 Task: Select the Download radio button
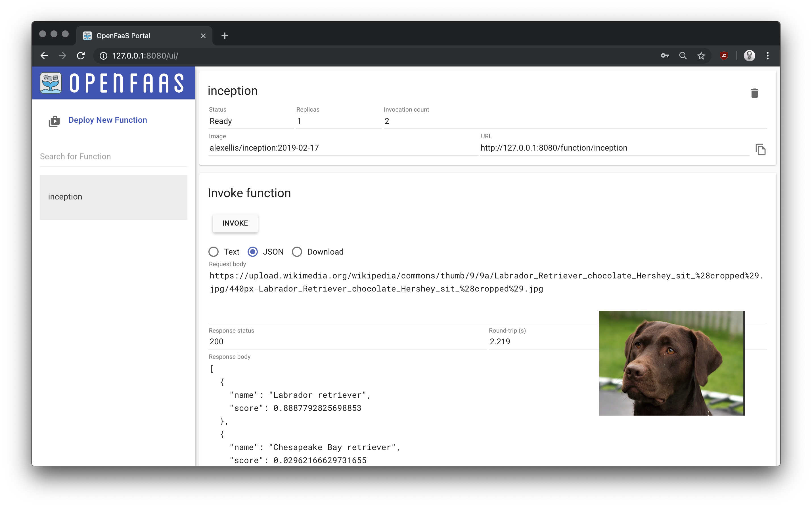(x=297, y=252)
